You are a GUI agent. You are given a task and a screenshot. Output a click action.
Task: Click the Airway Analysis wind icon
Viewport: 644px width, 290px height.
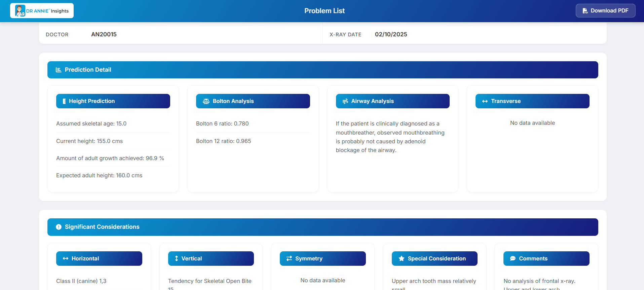coord(345,101)
